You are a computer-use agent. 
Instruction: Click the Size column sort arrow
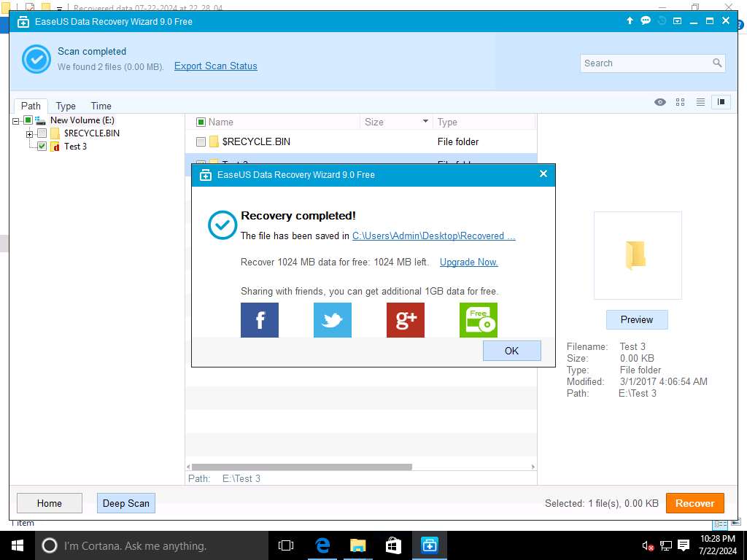pyautogui.click(x=425, y=122)
